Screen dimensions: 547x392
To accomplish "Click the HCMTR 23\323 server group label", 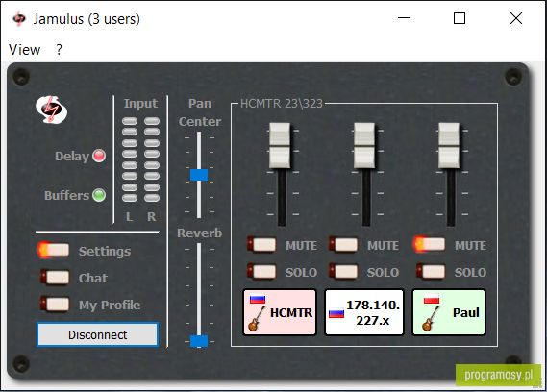I will 281,104.
